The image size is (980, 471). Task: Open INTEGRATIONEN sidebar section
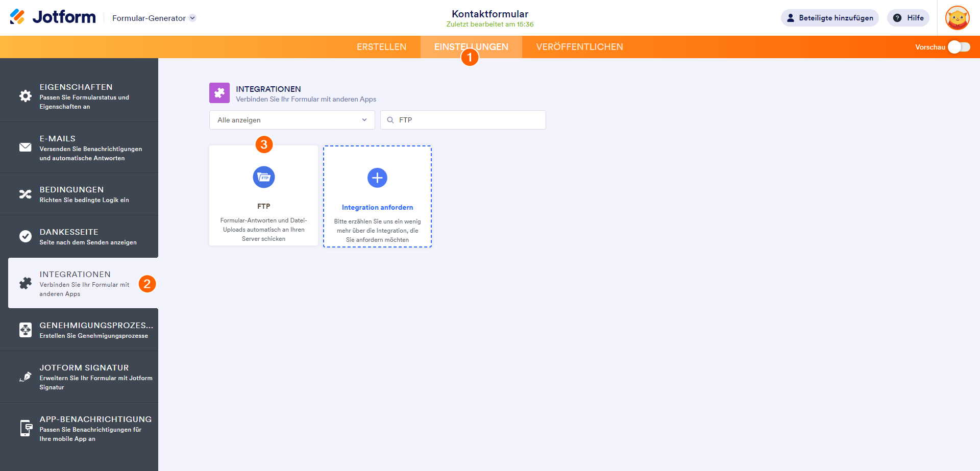pos(83,283)
